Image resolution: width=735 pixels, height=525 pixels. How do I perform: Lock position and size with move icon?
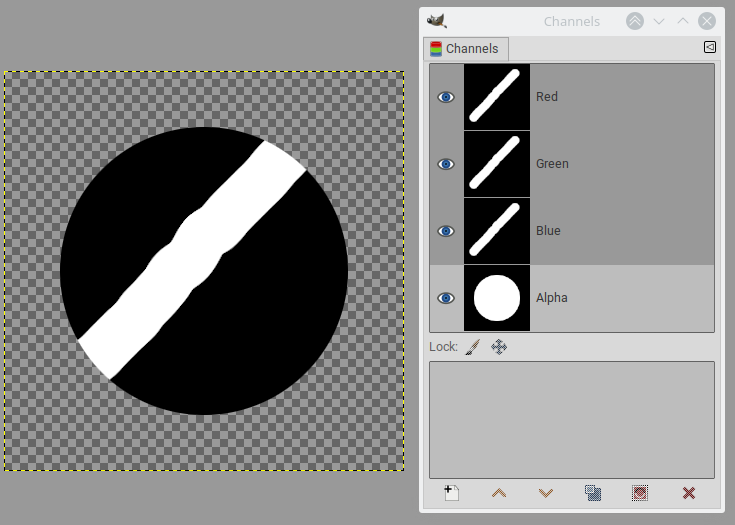pos(499,347)
